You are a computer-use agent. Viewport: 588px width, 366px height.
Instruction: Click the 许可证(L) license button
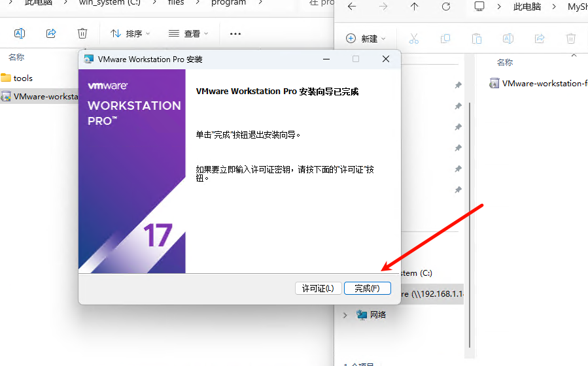[x=318, y=288]
